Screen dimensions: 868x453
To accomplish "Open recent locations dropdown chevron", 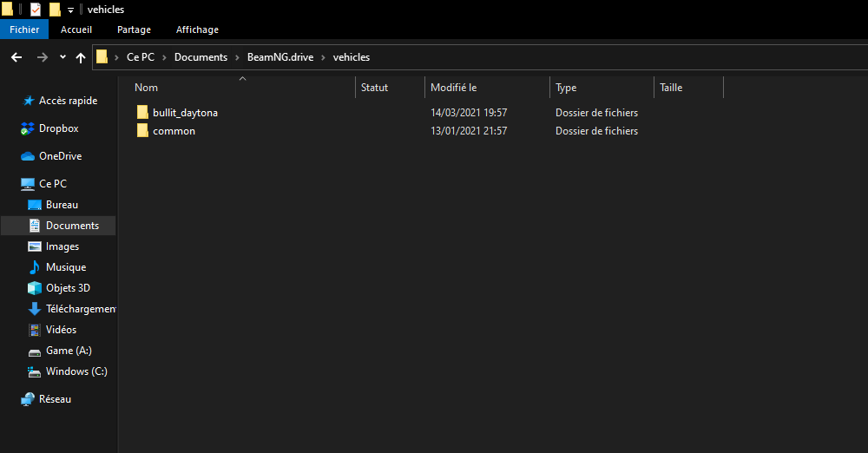I will [x=62, y=57].
